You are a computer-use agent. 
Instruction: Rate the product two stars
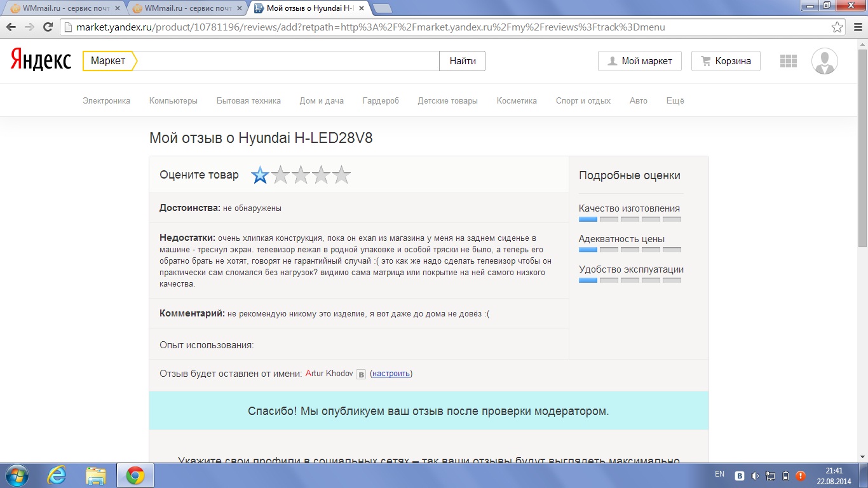[280, 175]
